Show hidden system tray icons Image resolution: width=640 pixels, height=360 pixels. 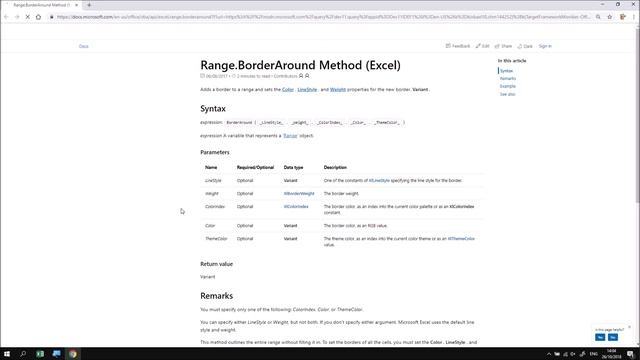549,354
